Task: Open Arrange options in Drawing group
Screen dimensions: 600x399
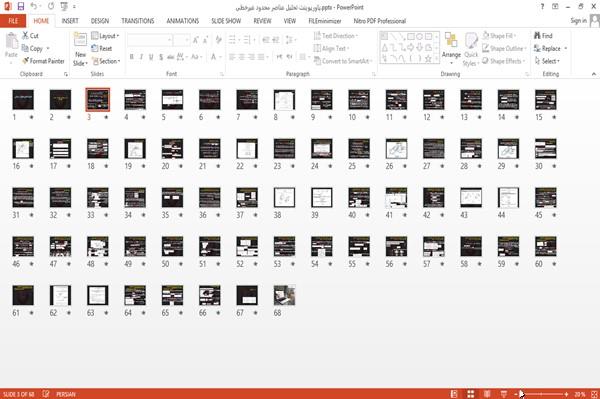Action: (x=451, y=49)
